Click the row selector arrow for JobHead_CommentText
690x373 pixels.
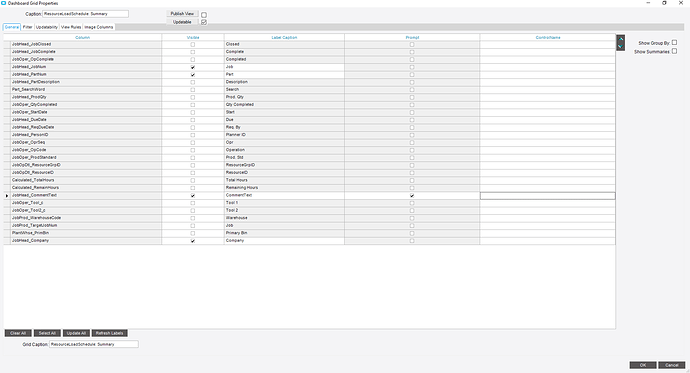pyautogui.click(x=7, y=196)
